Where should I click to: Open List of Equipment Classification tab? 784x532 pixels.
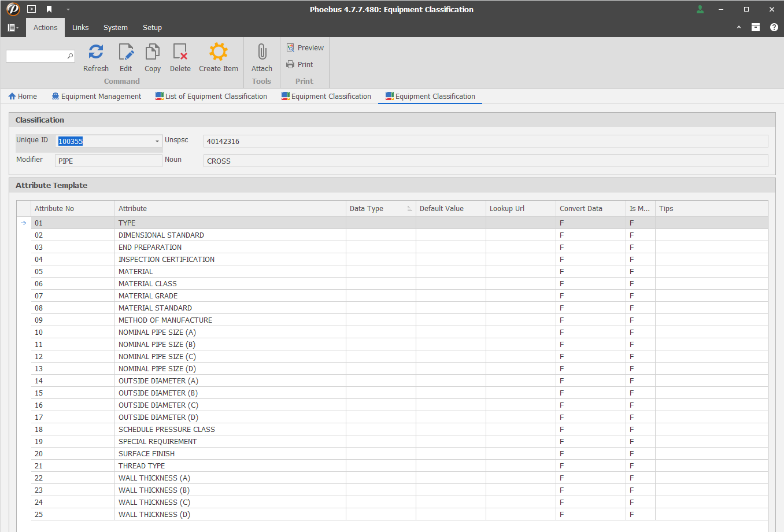[211, 97]
